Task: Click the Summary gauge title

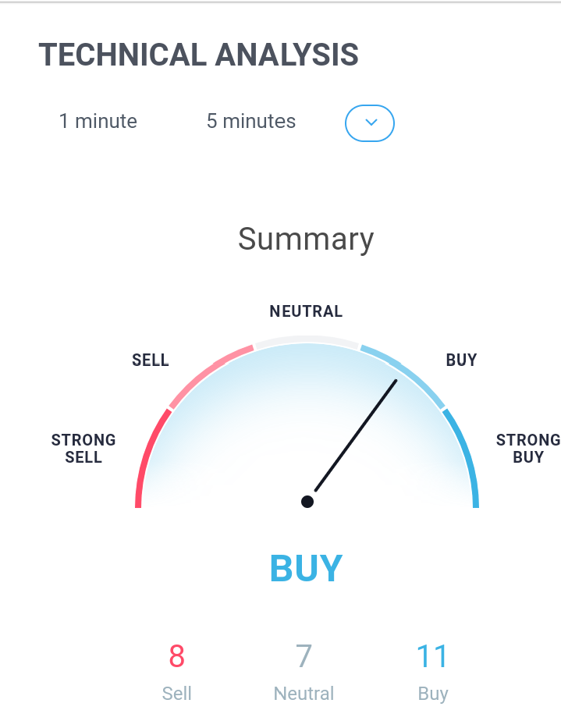Action: (x=306, y=239)
